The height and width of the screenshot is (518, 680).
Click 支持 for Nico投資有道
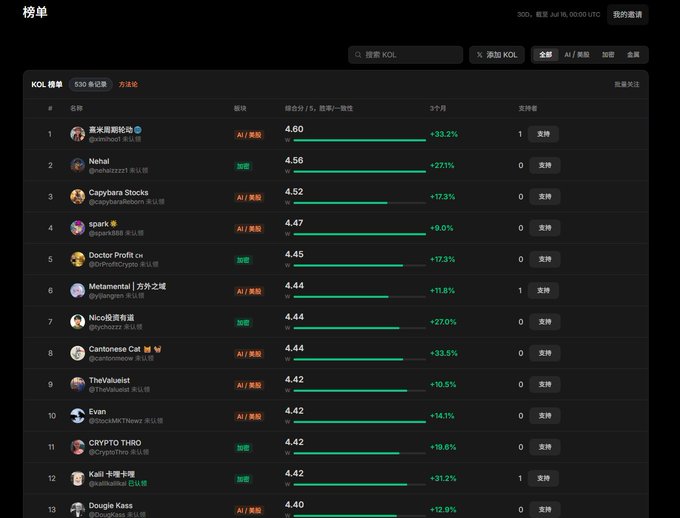tap(545, 321)
